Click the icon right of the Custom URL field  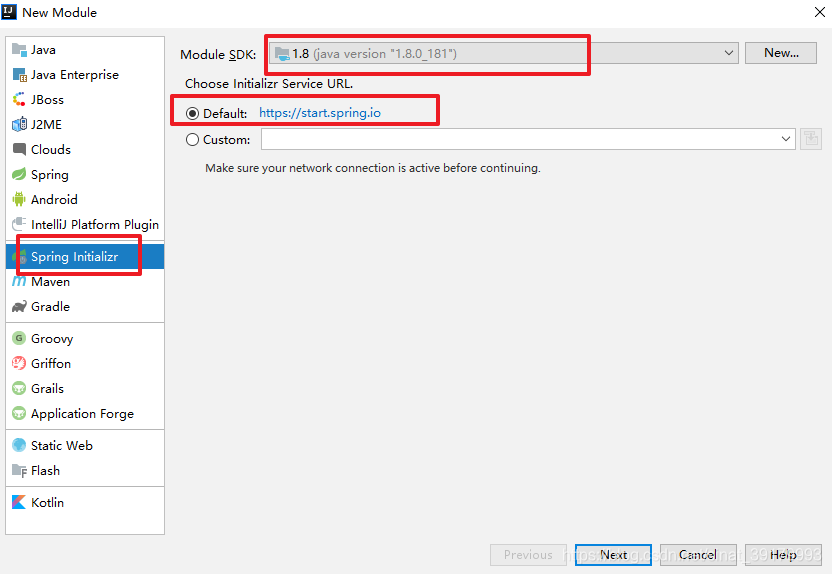click(x=811, y=139)
